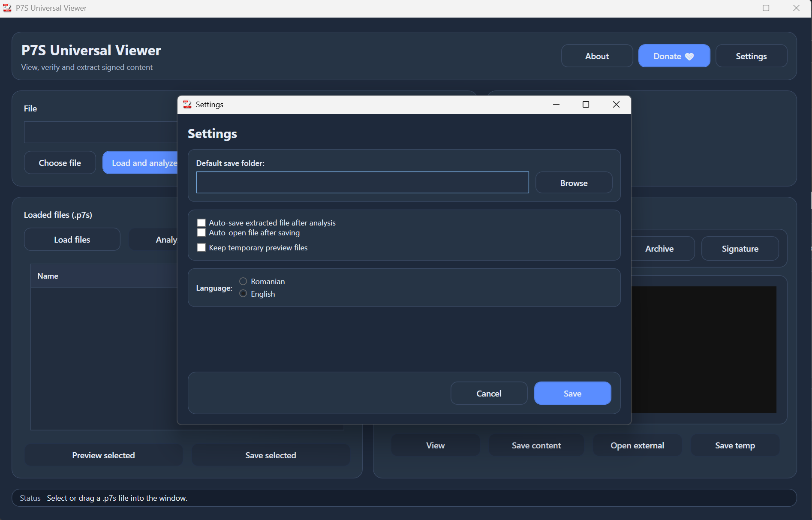Viewport: 812px width, 520px height.
Task: Close the Settings dialog window
Action: click(616, 105)
